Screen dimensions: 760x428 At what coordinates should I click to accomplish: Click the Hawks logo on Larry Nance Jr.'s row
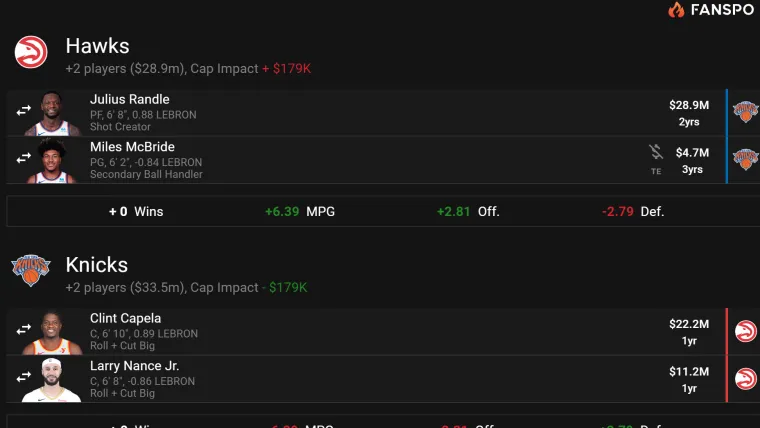tap(745, 379)
